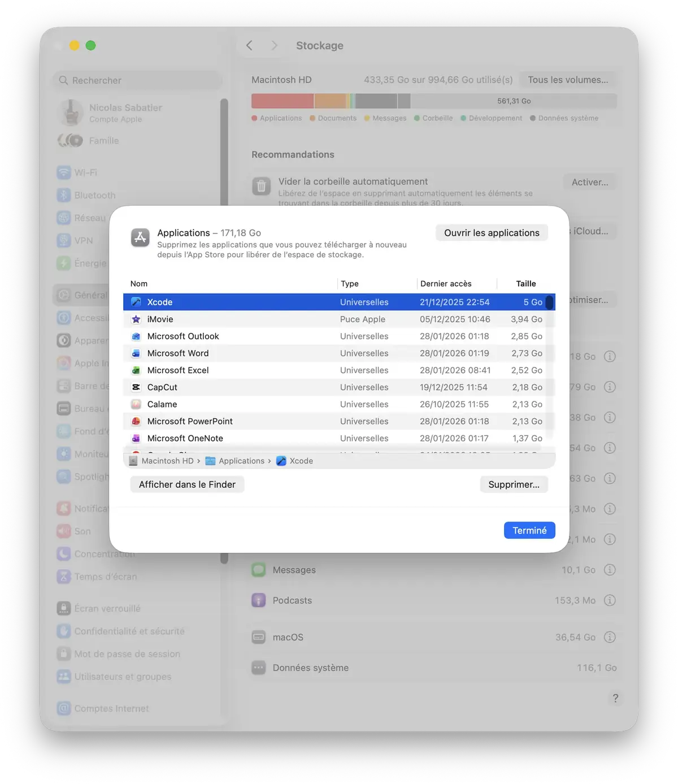Click the Applications icon in the dialog header

point(140,238)
